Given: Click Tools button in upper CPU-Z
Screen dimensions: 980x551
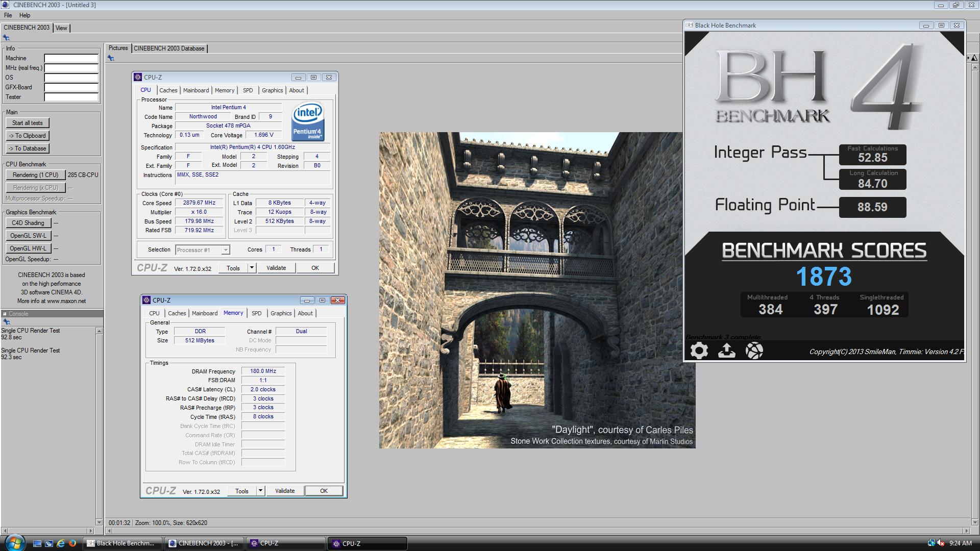Looking at the screenshot, I should 233,268.
